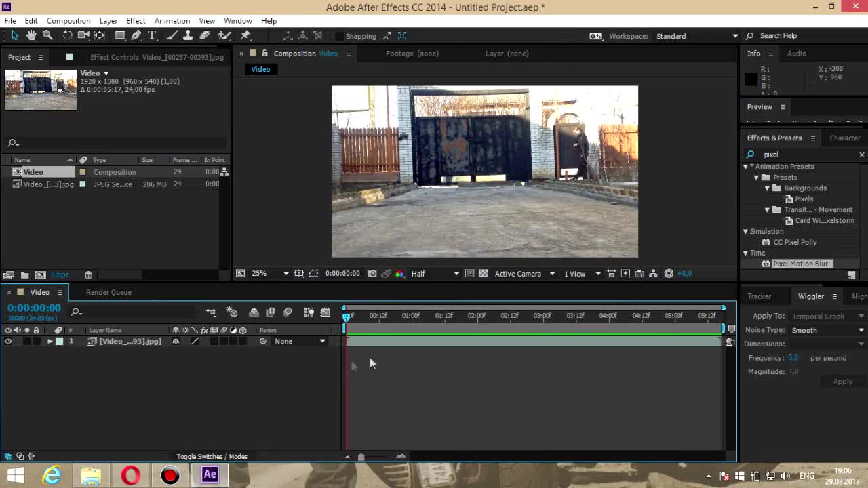Click the Draft 3D icon in timeline

233,312
